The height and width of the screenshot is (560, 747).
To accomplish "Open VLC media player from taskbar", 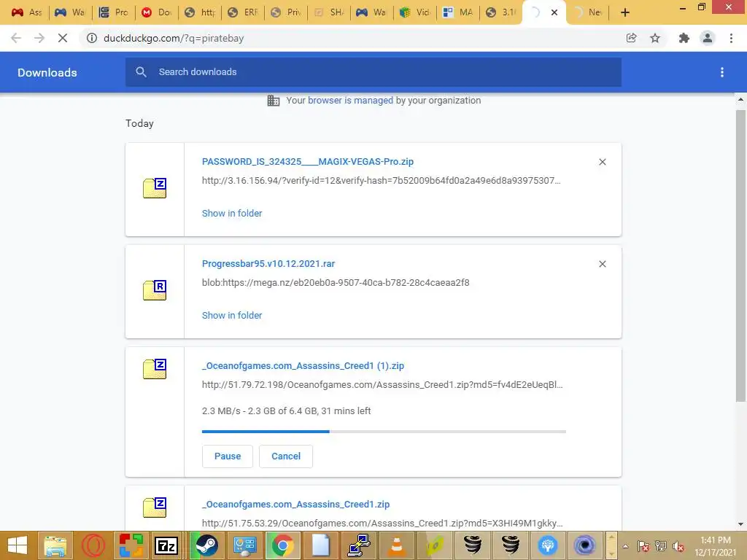I will tap(396, 545).
